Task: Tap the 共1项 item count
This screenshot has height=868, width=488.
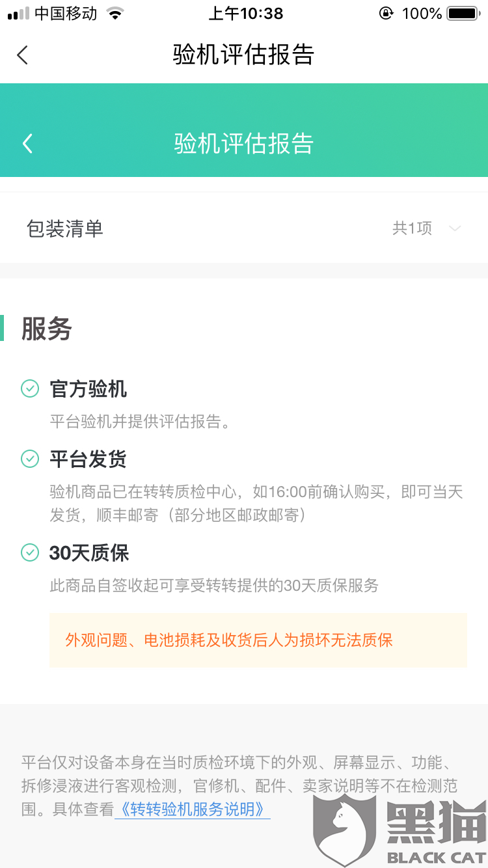Action: pyautogui.click(x=412, y=228)
